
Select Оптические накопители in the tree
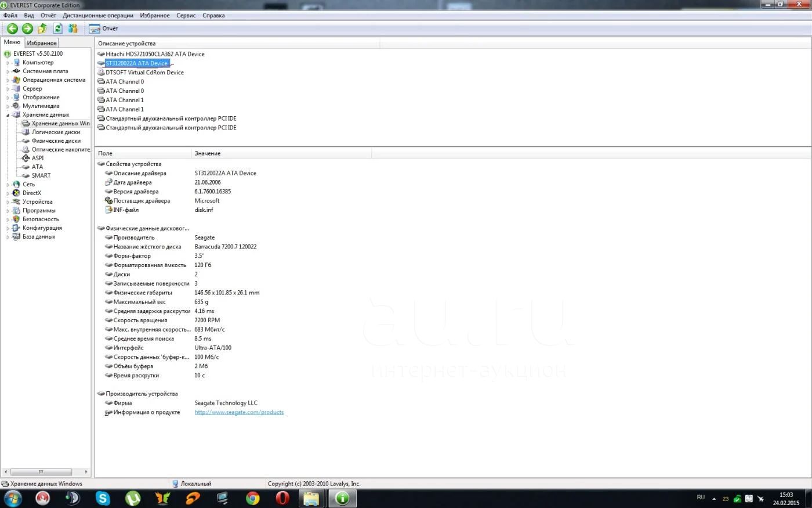[x=61, y=150]
